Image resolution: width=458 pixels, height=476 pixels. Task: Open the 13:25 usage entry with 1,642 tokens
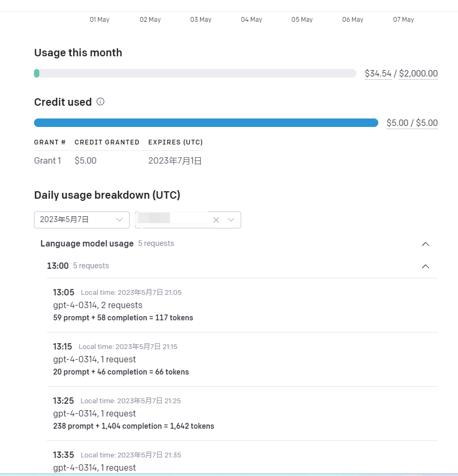[242, 413]
